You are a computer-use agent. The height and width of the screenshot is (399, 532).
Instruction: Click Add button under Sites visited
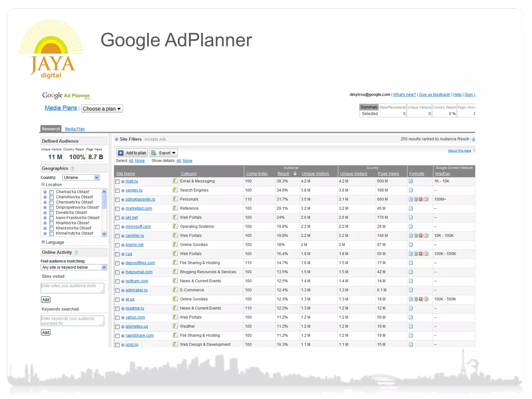tap(46, 300)
